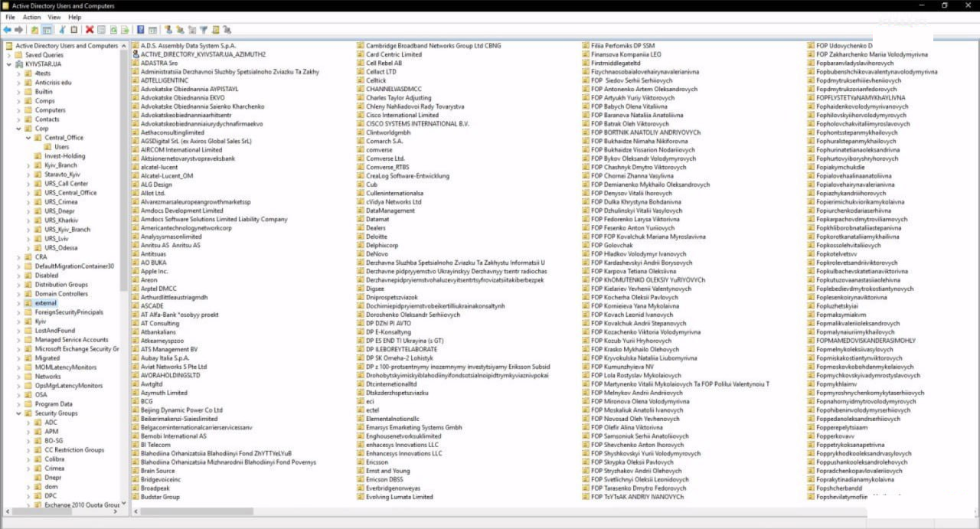Click the red X Delete toolbar icon
The height and width of the screenshot is (529, 980).
coord(90,30)
